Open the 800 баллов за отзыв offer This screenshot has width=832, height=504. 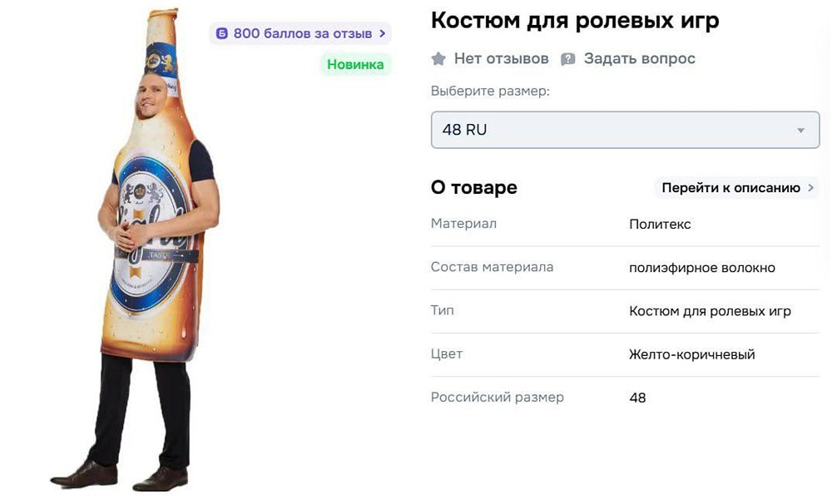(x=302, y=34)
